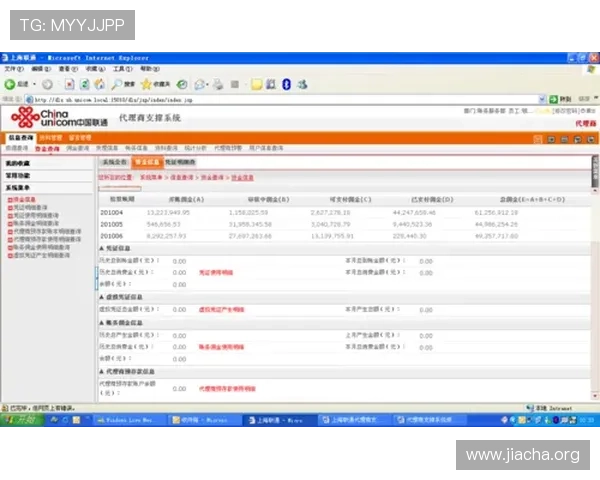Image resolution: width=600 pixels, height=480 pixels.
Task: Click the blue Bluetooth toolbar icon
Action: pos(286,84)
